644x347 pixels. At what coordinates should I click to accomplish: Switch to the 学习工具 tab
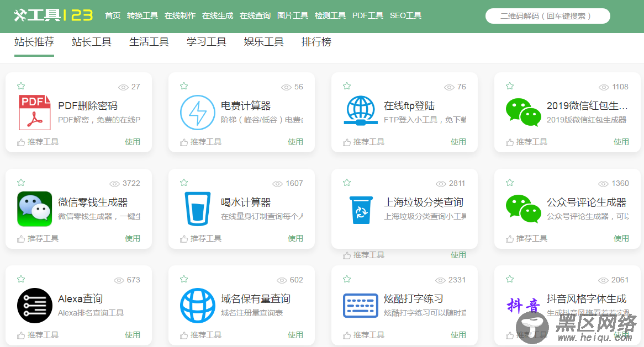click(207, 42)
